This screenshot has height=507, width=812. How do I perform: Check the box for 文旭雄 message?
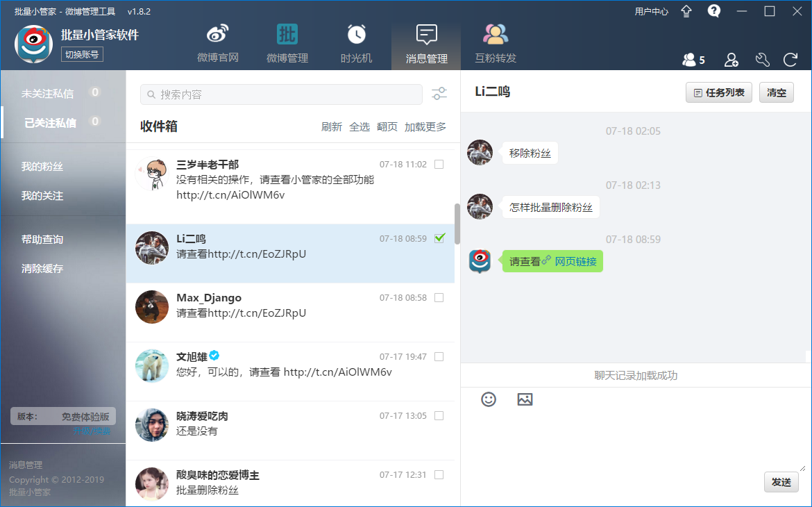(439, 357)
